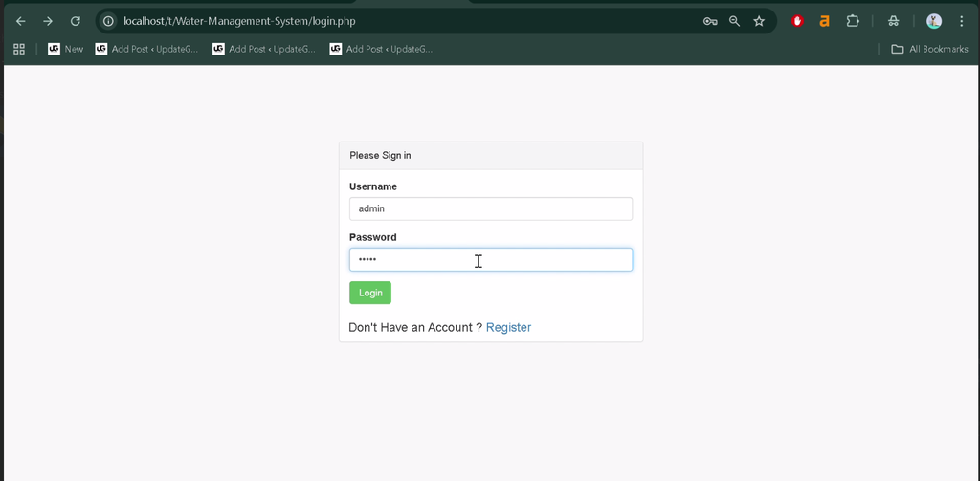Open the saved passwords key icon
Screen dimensions: 980x481
(710, 21)
